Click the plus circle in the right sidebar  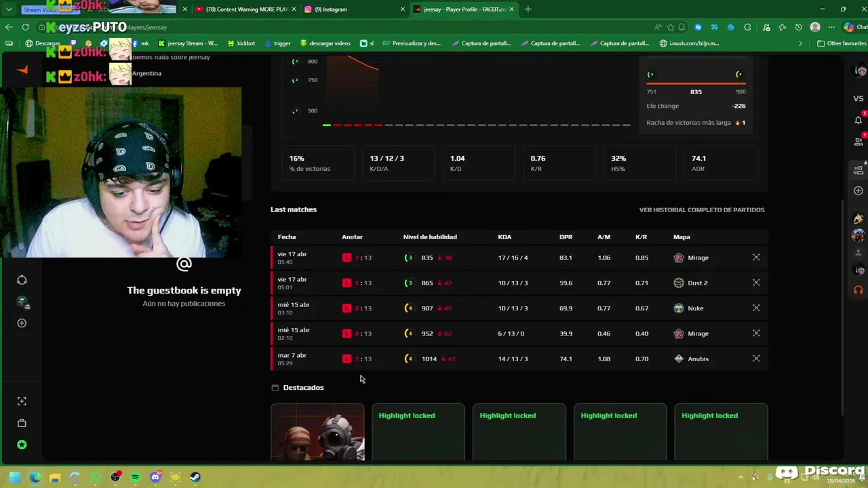pos(859,191)
